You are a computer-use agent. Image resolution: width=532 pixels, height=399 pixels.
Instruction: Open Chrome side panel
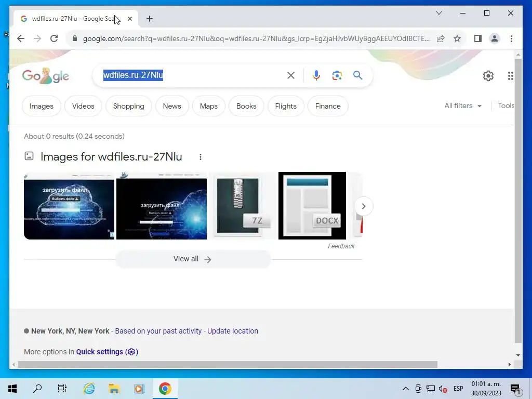478,38
